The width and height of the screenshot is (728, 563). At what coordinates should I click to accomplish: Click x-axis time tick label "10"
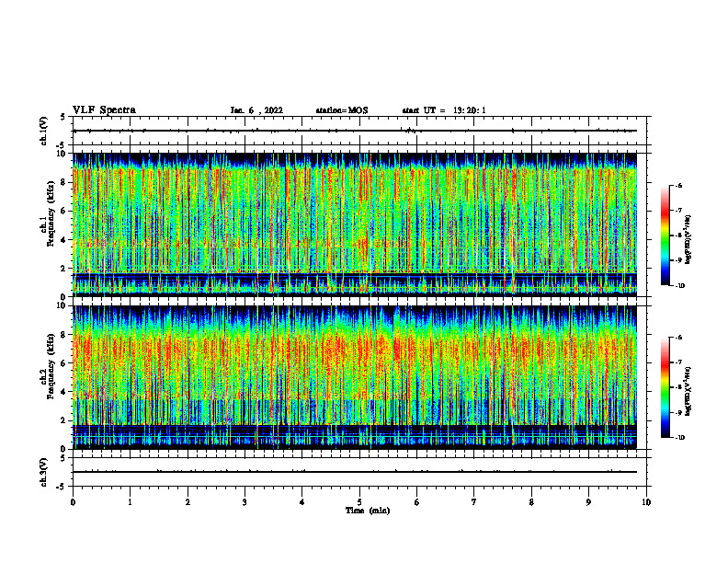[x=646, y=502]
